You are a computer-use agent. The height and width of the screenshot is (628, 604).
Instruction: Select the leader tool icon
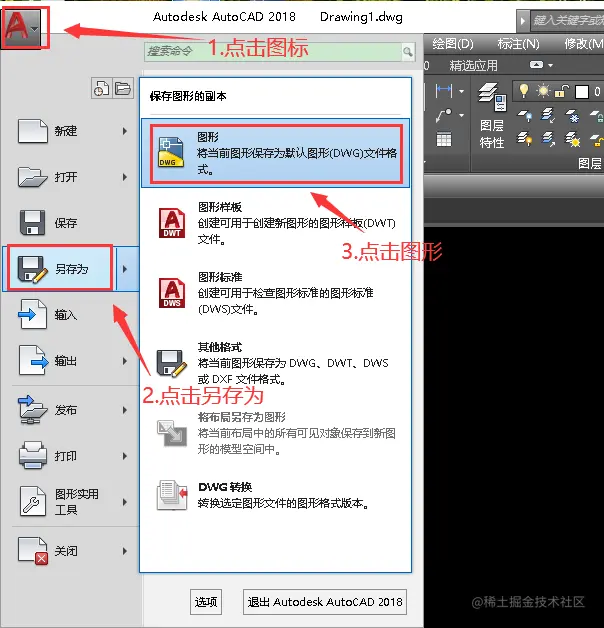(443, 115)
